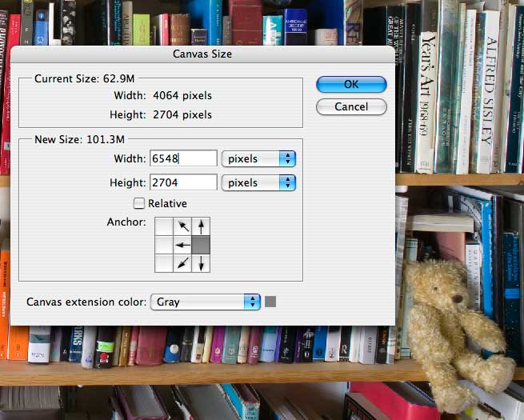Click the Current Size: 62.9M label
The height and width of the screenshot is (420, 524).
tap(85, 79)
